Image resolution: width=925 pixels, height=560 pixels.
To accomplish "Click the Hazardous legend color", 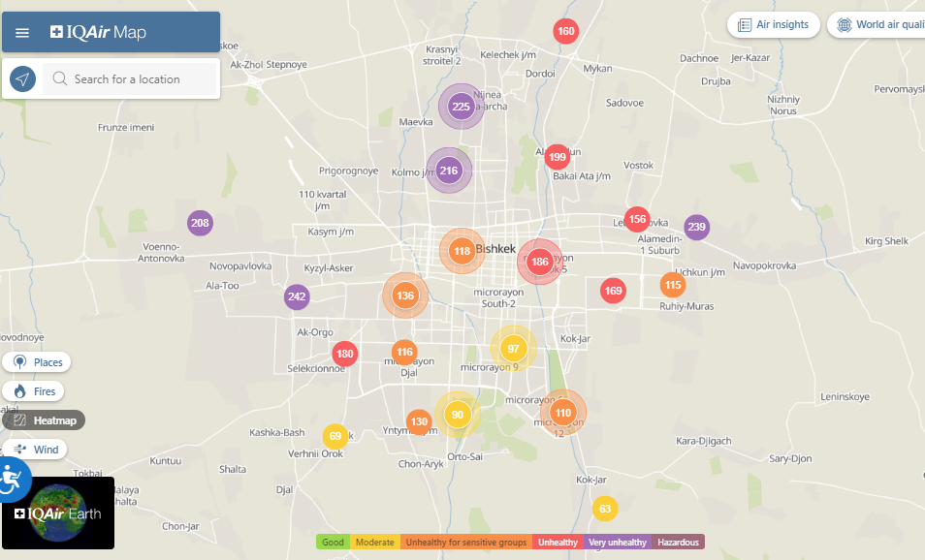I will [x=678, y=543].
